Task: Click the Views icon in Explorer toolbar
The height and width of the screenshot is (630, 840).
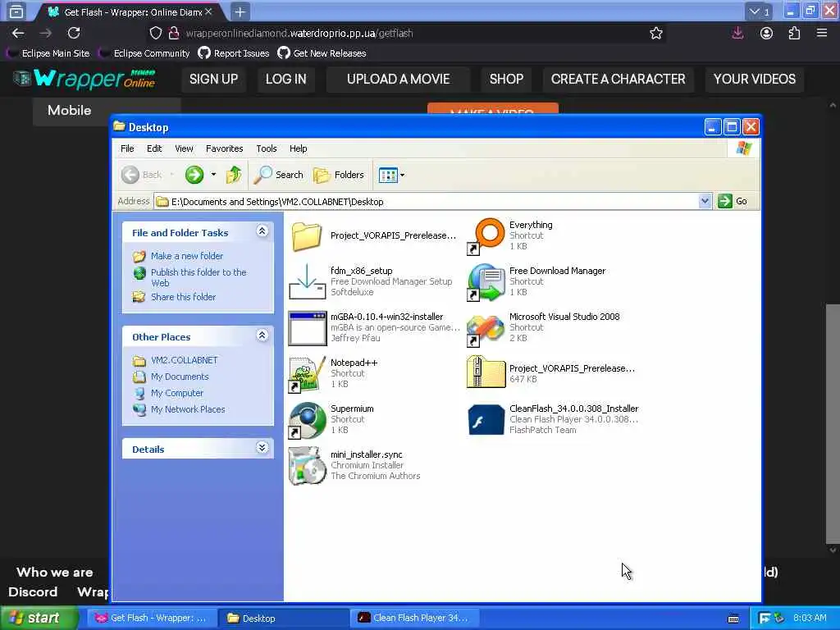Action: tap(388, 175)
